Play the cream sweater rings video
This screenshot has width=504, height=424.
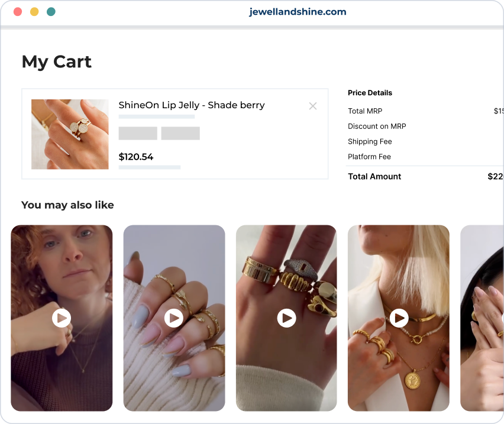tap(174, 318)
